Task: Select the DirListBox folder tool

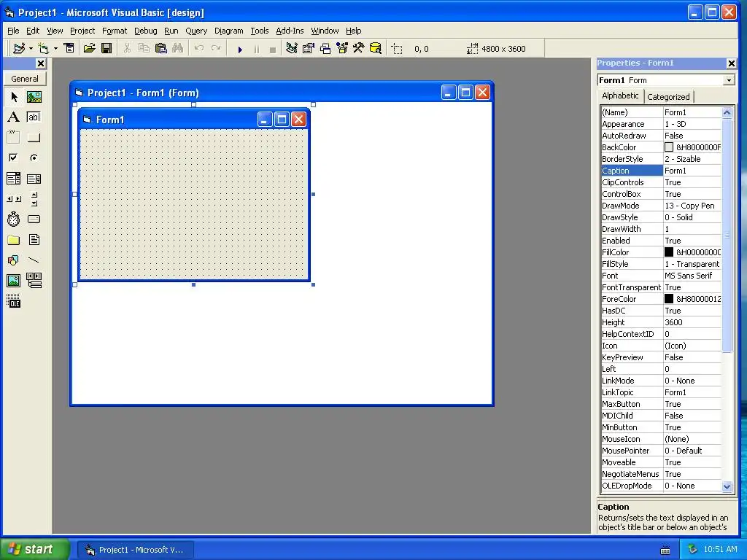Action: click(14, 239)
